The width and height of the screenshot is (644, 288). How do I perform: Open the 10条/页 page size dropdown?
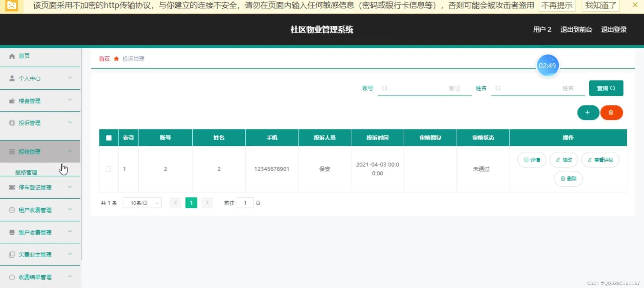pos(142,203)
